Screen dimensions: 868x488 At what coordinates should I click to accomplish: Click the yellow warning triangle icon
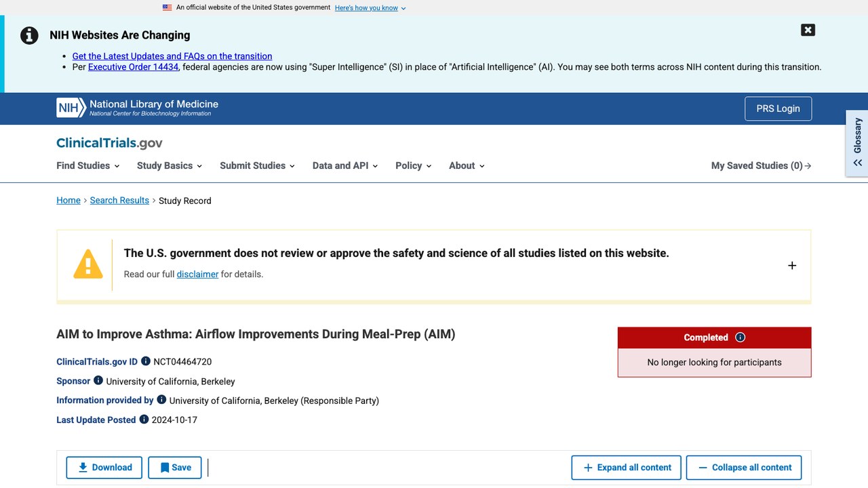coord(88,264)
